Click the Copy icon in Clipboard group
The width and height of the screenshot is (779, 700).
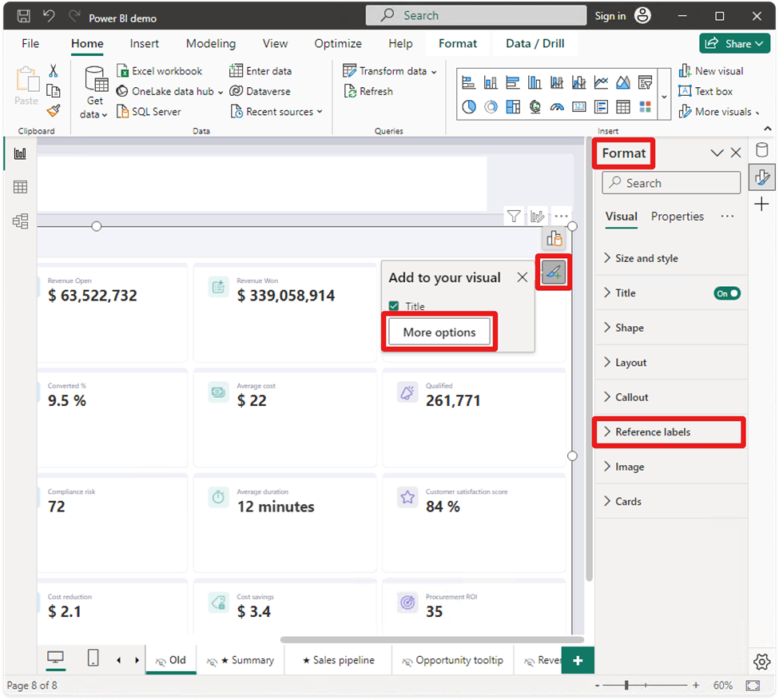(54, 91)
